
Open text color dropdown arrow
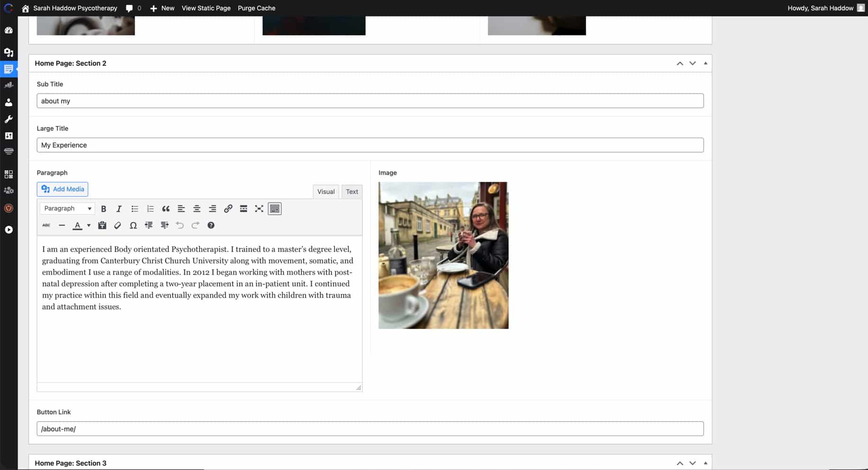pos(89,225)
